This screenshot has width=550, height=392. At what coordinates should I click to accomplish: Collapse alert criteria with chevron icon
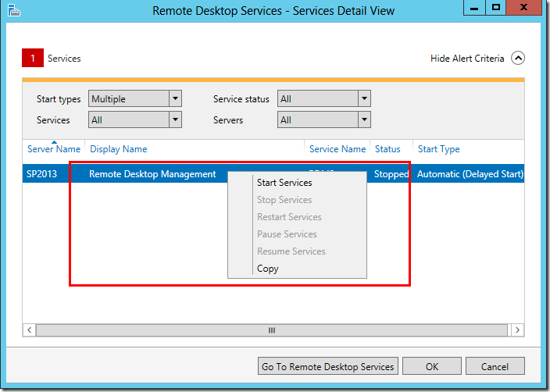[518, 59]
